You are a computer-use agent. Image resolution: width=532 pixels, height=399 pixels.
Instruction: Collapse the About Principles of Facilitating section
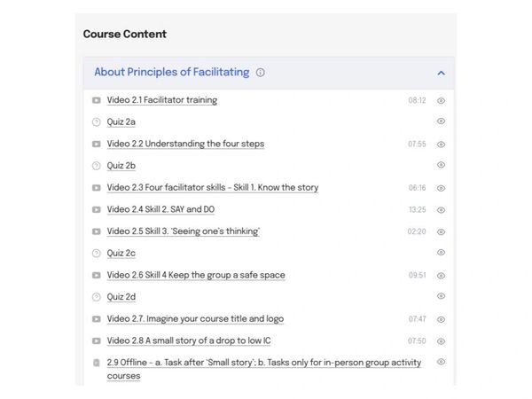coord(441,73)
